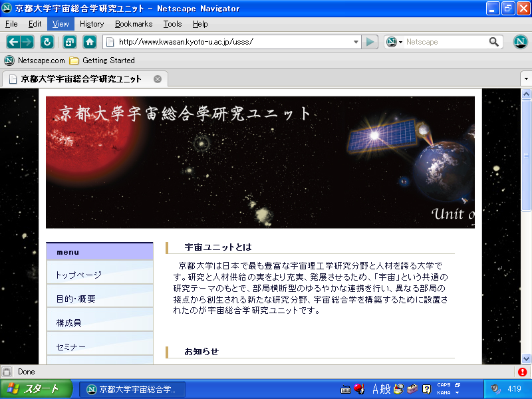Go back with the Back arrow button
This screenshot has width=532, height=399.
click(13, 42)
